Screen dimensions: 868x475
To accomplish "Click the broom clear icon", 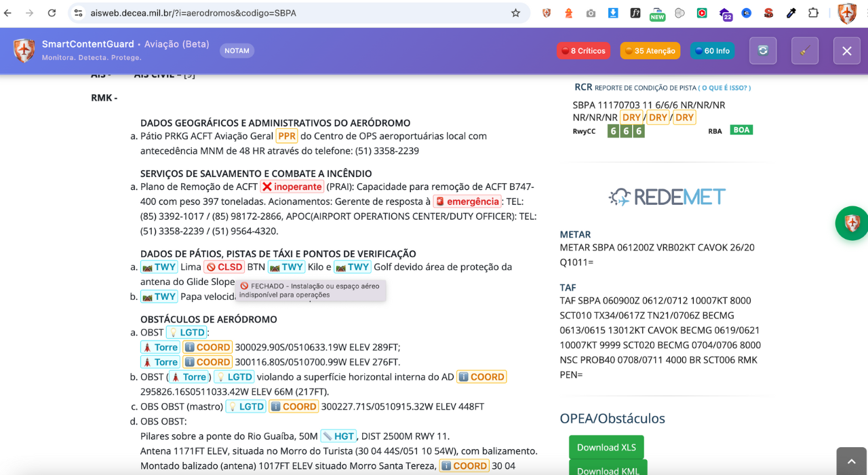I will (805, 51).
